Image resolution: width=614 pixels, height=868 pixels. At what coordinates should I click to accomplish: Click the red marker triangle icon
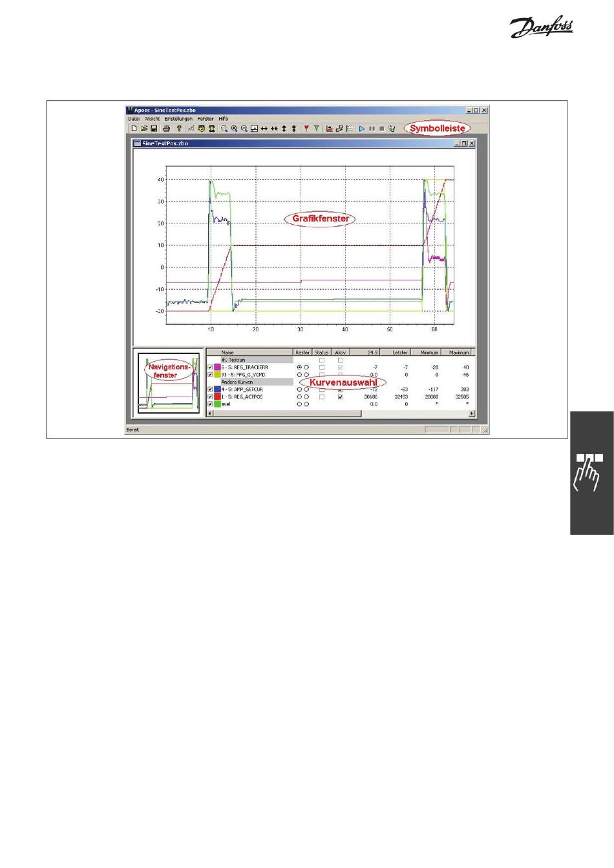[306, 129]
